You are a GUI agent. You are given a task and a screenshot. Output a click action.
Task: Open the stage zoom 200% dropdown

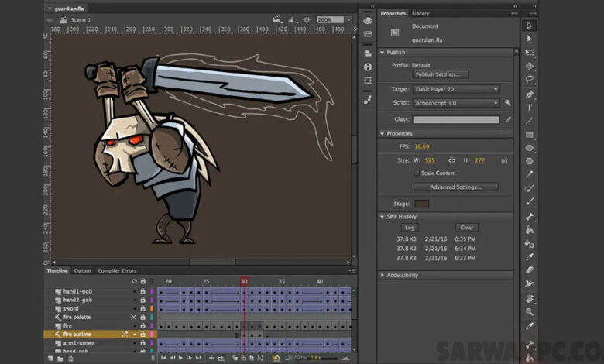pyautogui.click(x=348, y=19)
